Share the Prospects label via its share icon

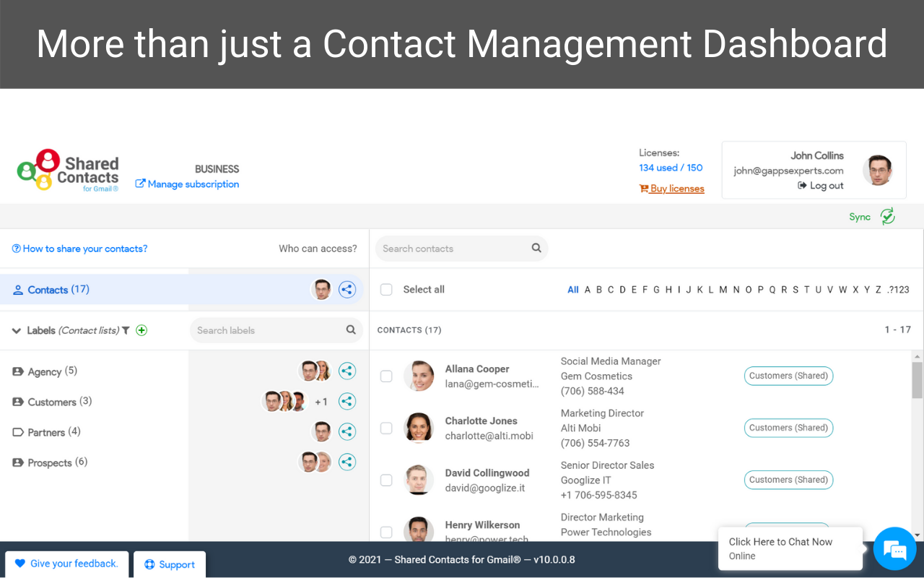[x=347, y=462]
